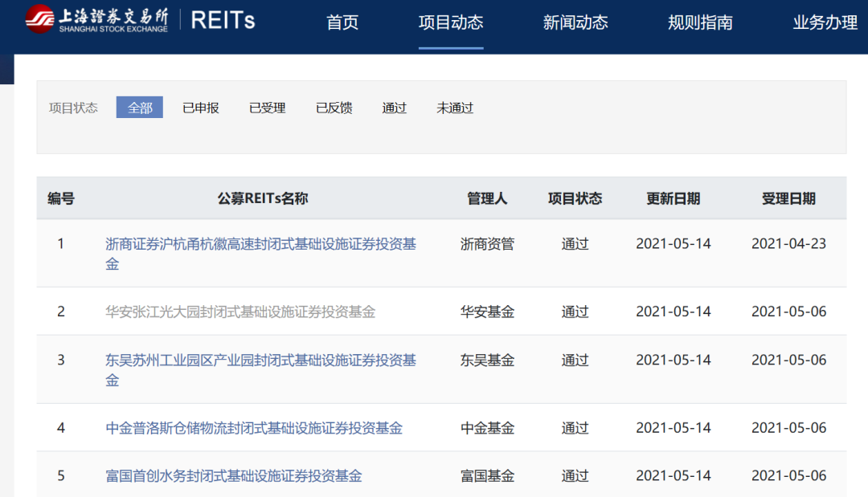Click manager cell 中金基金
This screenshot has height=497, width=868.
487,428
